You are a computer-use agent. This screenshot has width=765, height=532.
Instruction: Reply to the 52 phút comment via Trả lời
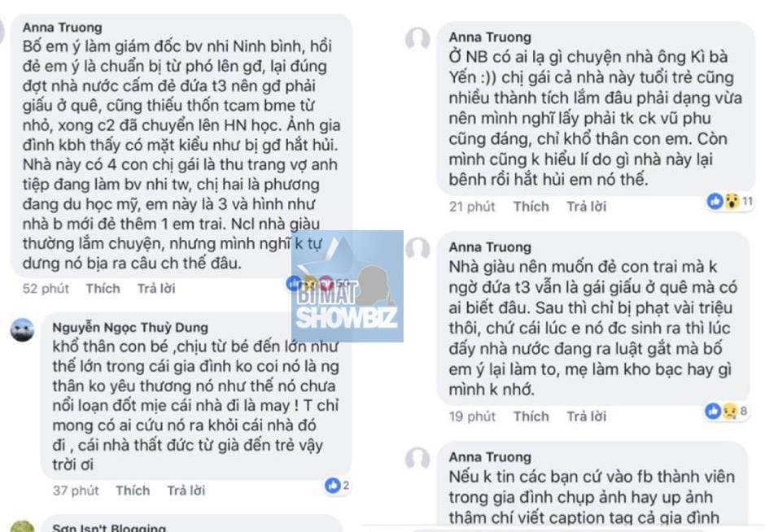point(156,289)
